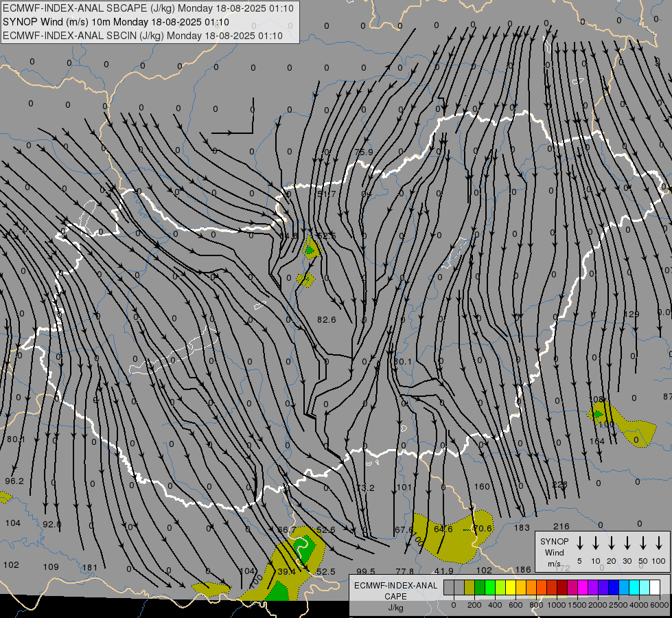Click the map value 70.6
The image size is (672, 618).
(483, 528)
